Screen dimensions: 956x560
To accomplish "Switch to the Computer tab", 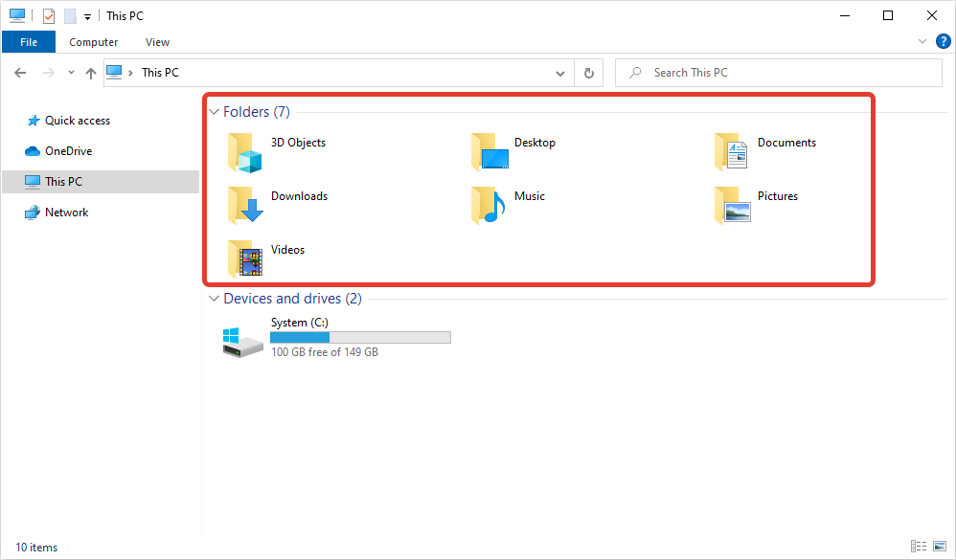I will (93, 41).
